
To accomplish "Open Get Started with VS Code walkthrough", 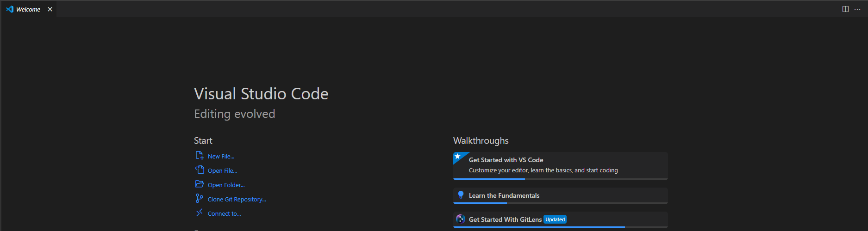I will (x=560, y=166).
